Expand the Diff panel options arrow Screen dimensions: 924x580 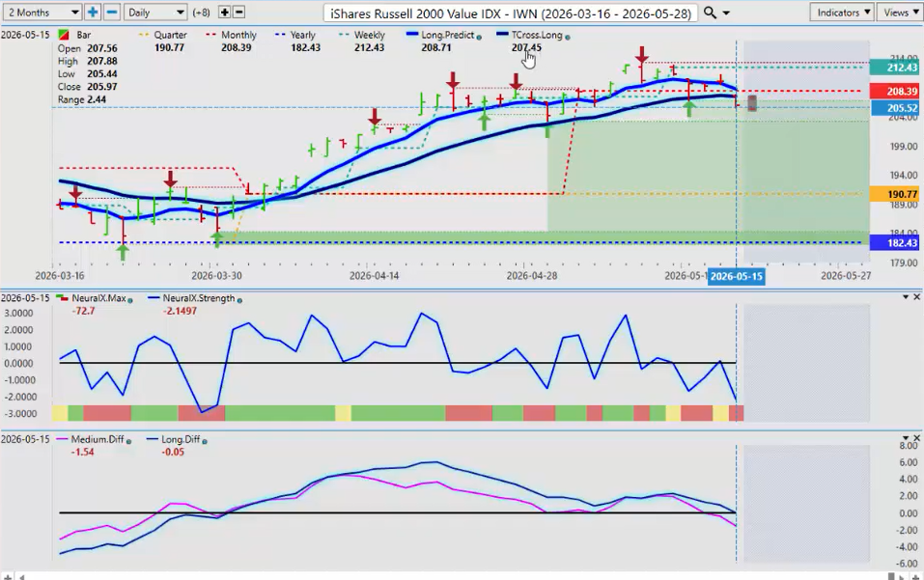pos(906,439)
